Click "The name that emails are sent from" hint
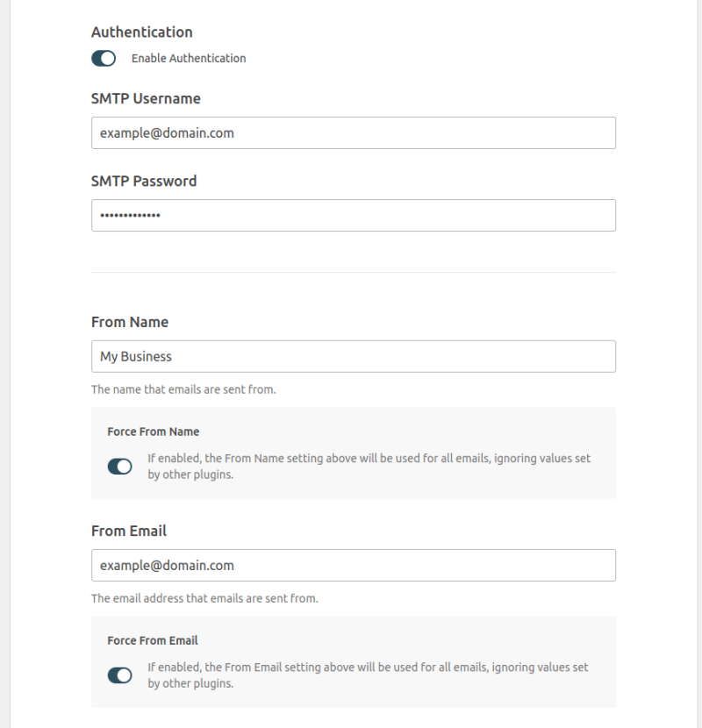702x728 pixels. [183, 389]
